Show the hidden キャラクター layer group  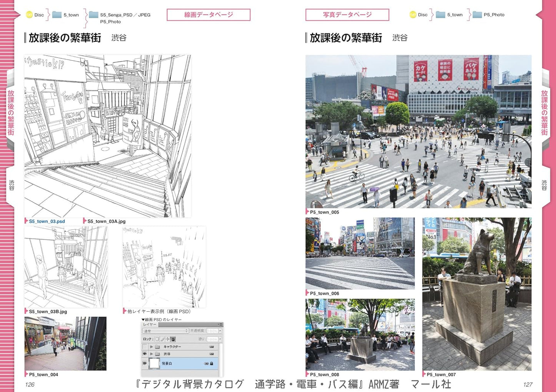pyautogui.click(x=145, y=347)
